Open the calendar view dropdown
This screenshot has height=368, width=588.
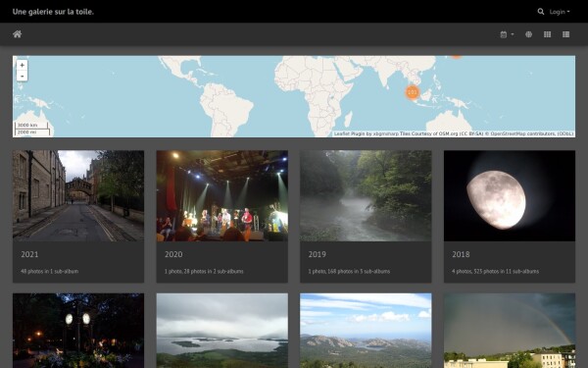point(507,34)
